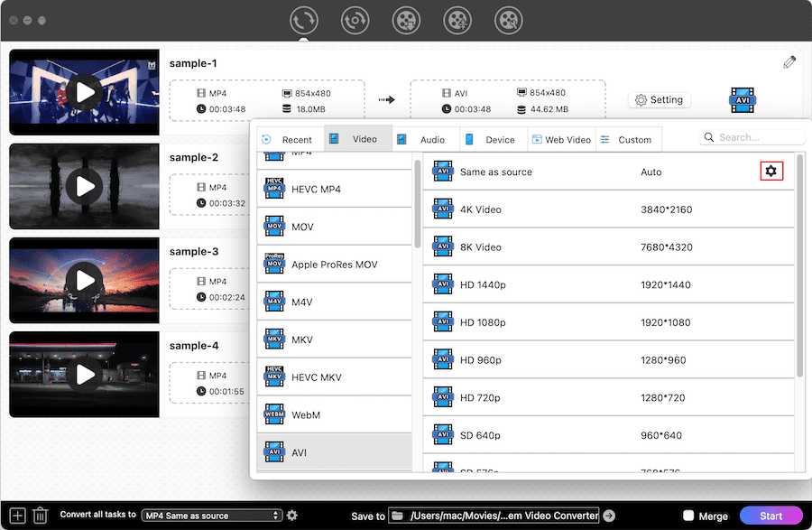Switch to the Audio tab

click(x=426, y=139)
